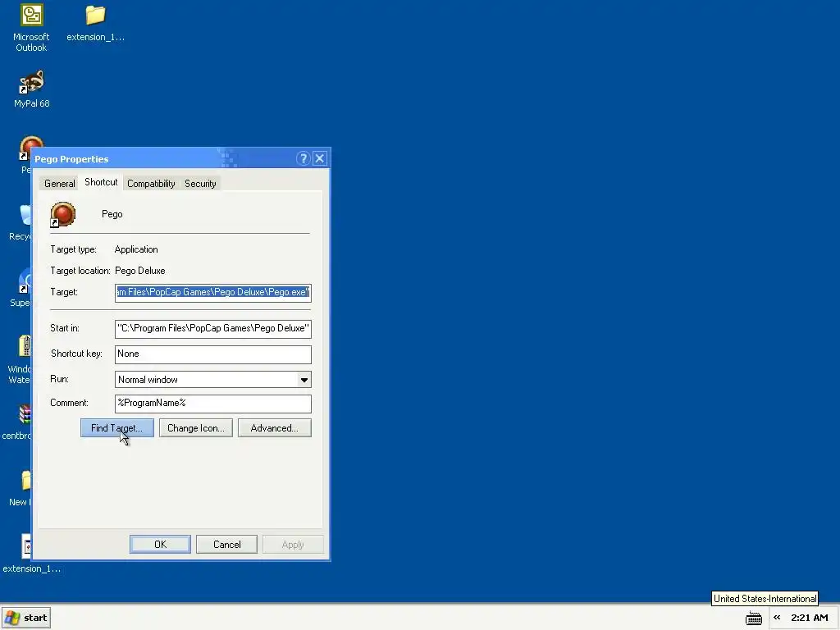The image size is (840, 630).
Task: Click the Pego Properties title bar text
Action: (x=71, y=159)
